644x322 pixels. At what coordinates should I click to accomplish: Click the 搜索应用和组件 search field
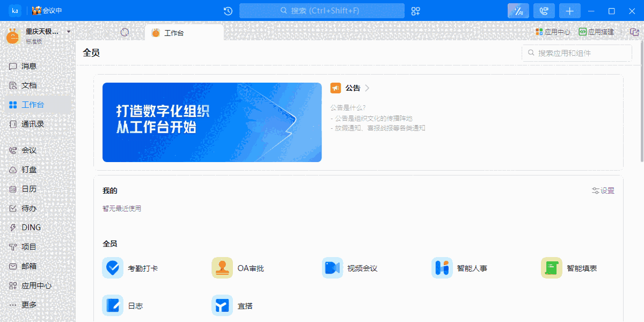point(577,53)
